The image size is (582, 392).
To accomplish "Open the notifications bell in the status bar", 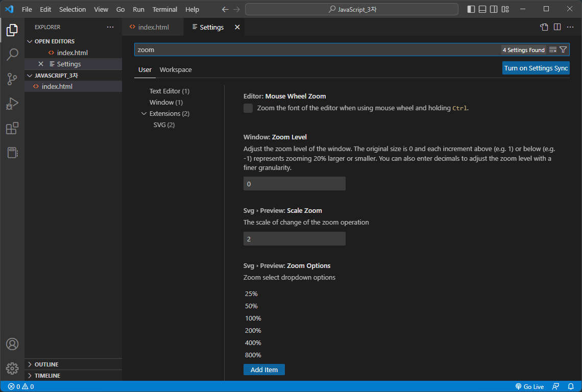I will click(571, 386).
